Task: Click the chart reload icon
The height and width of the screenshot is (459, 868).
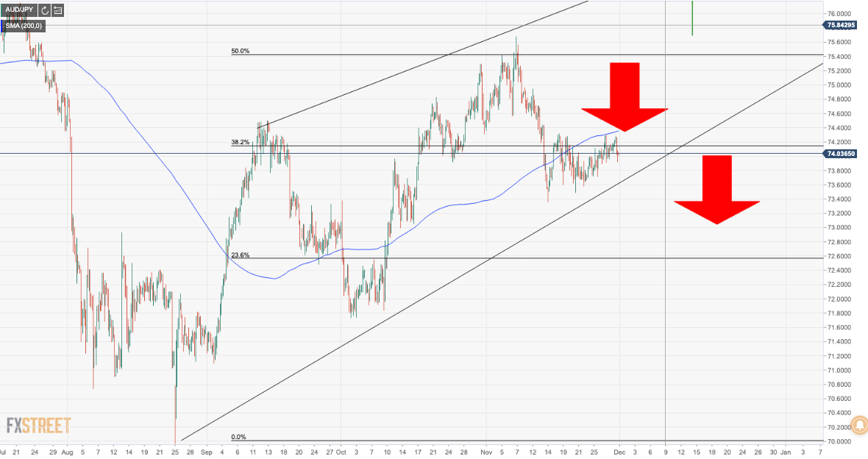Action: click(44, 10)
